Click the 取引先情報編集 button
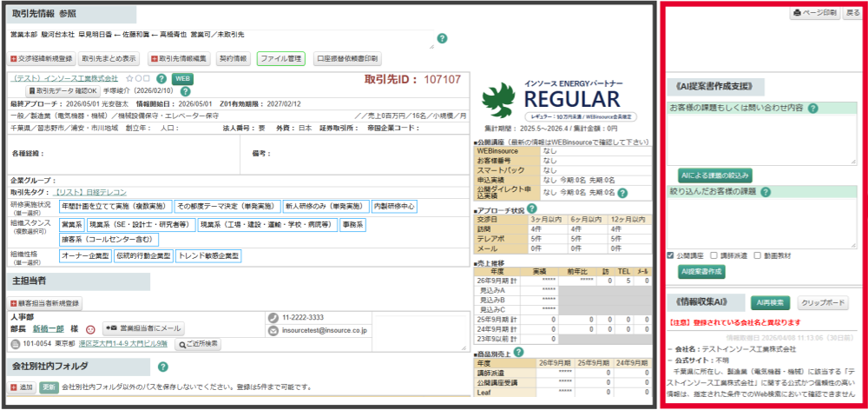Screen dimensions: 868x410 tap(179, 58)
